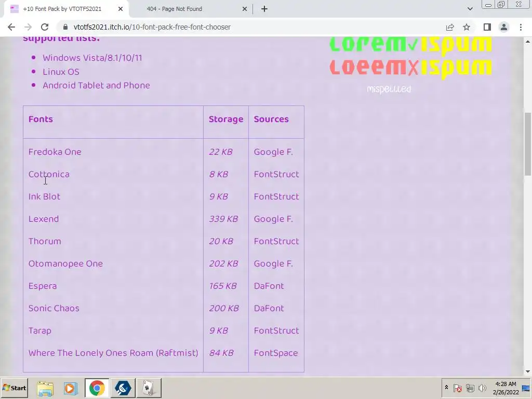Select the Sonic Chaos font name
This screenshot has width=532, height=399.
tap(54, 308)
